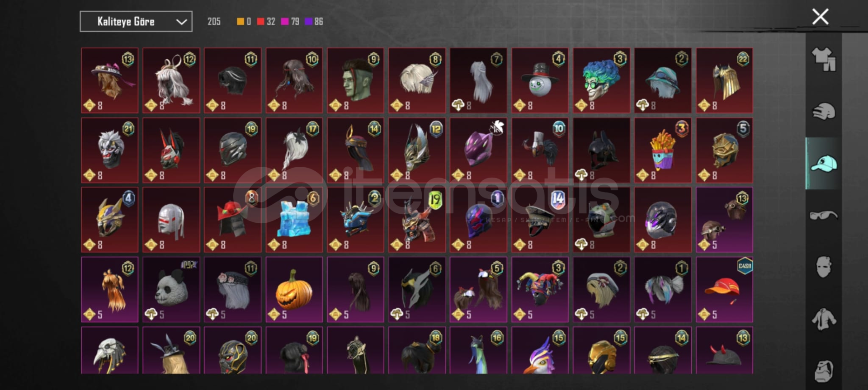Image resolution: width=868 pixels, height=390 pixels.
Task: Click the dropdown chevron arrow beside Kaliteye Göre
Action: coord(181,22)
